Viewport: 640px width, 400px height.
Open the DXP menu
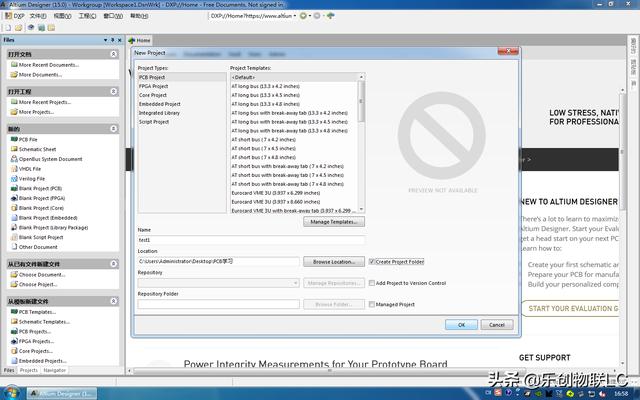click(15, 16)
